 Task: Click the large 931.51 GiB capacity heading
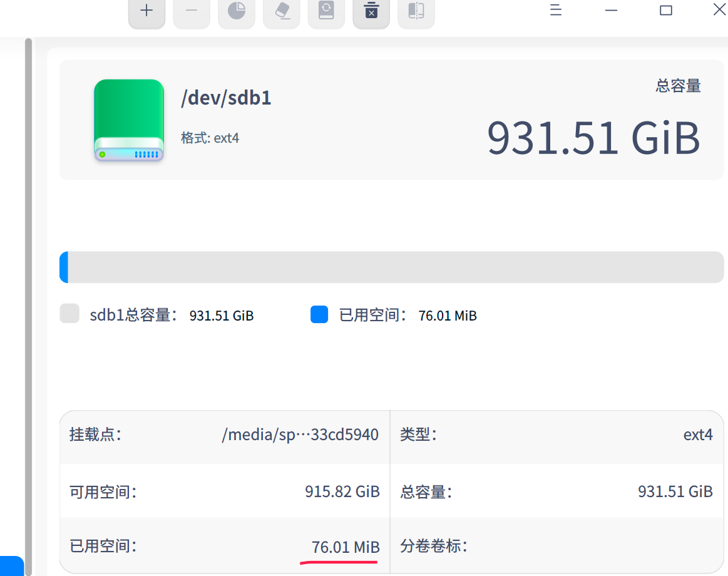[593, 138]
